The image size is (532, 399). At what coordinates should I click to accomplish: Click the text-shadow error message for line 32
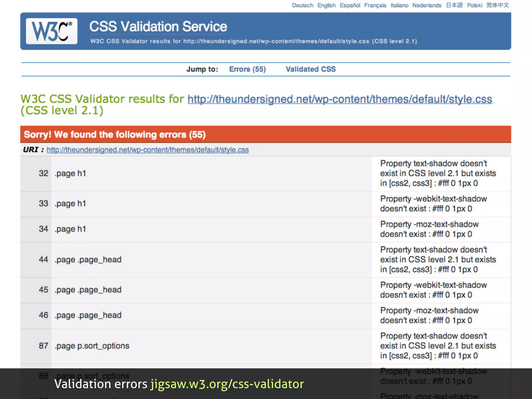pos(438,173)
